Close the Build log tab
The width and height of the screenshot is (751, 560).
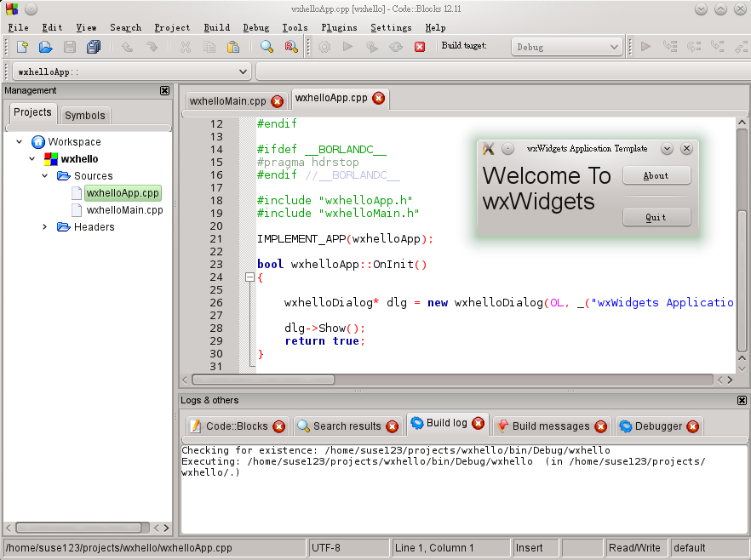coord(478,423)
